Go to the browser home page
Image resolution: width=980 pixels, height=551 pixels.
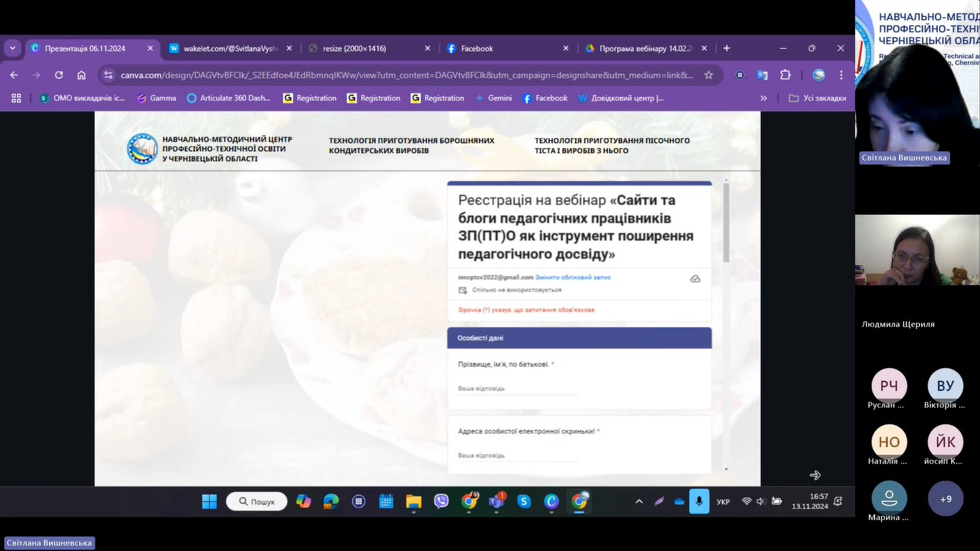[81, 75]
